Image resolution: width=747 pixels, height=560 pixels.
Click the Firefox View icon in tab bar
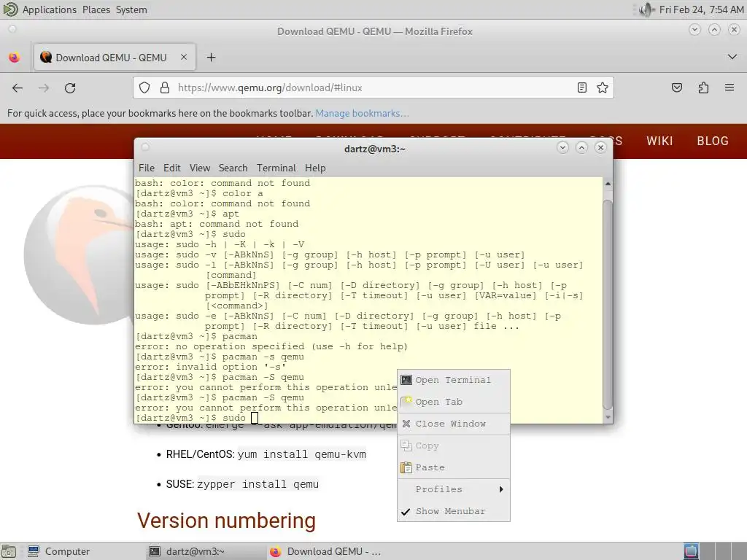(x=15, y=58)
